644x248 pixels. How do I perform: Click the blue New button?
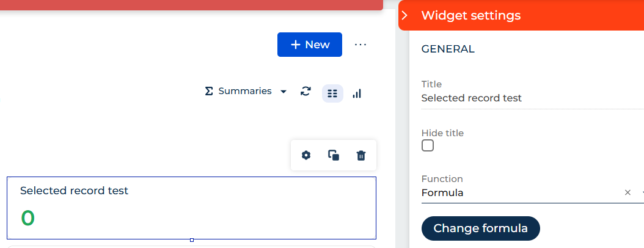click(x=310, y=45)
